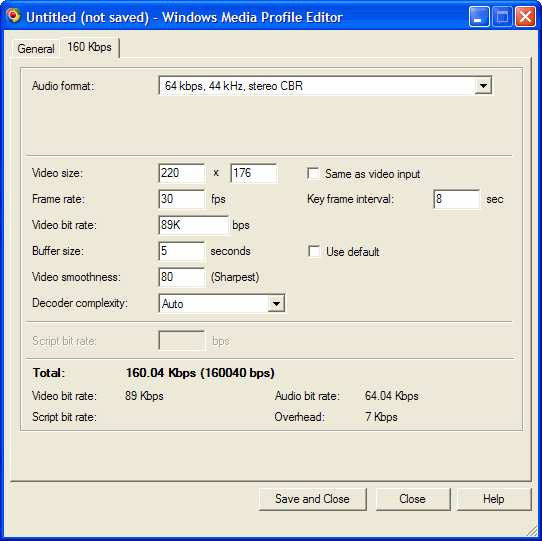Click the Decoder complexity label
This screenshot has height=541, width=542.
point(80,304)
